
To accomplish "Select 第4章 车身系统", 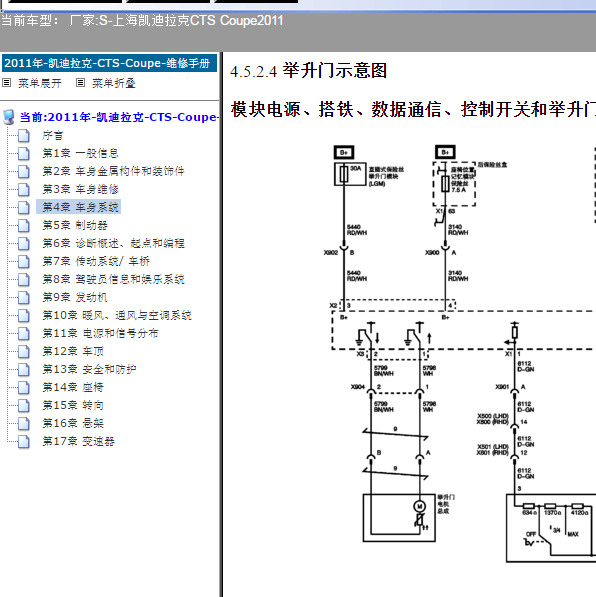I will tap(78, 207).
